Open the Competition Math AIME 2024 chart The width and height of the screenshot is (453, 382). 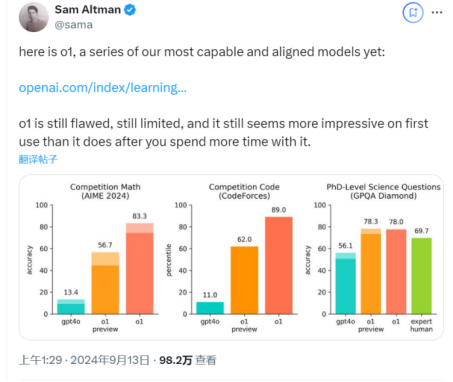(93, 257)
